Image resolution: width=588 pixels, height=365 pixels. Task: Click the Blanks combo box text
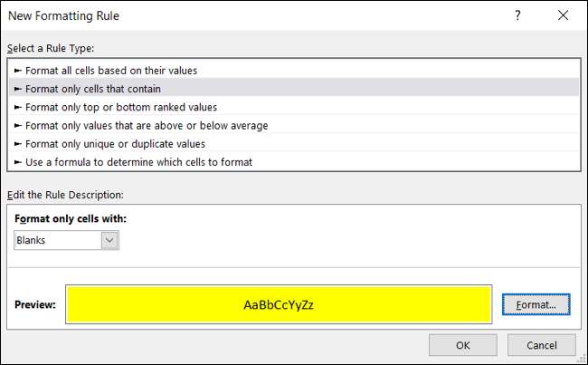58,240
